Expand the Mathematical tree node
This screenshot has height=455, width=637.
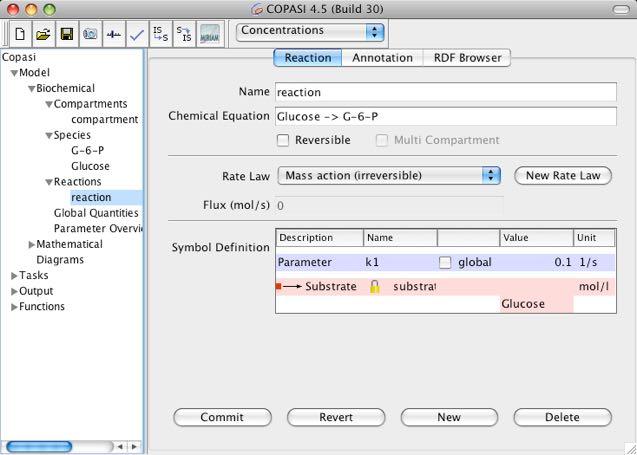click(32, 245)
